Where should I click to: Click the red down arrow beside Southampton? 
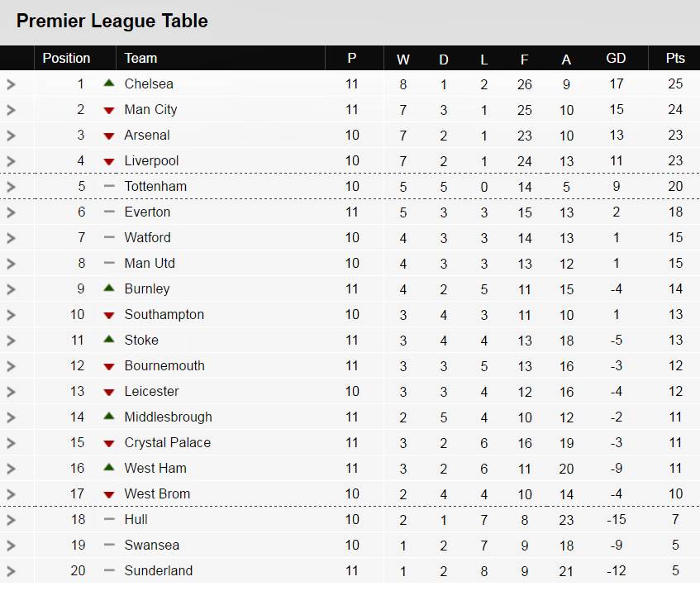pos(108,315)
